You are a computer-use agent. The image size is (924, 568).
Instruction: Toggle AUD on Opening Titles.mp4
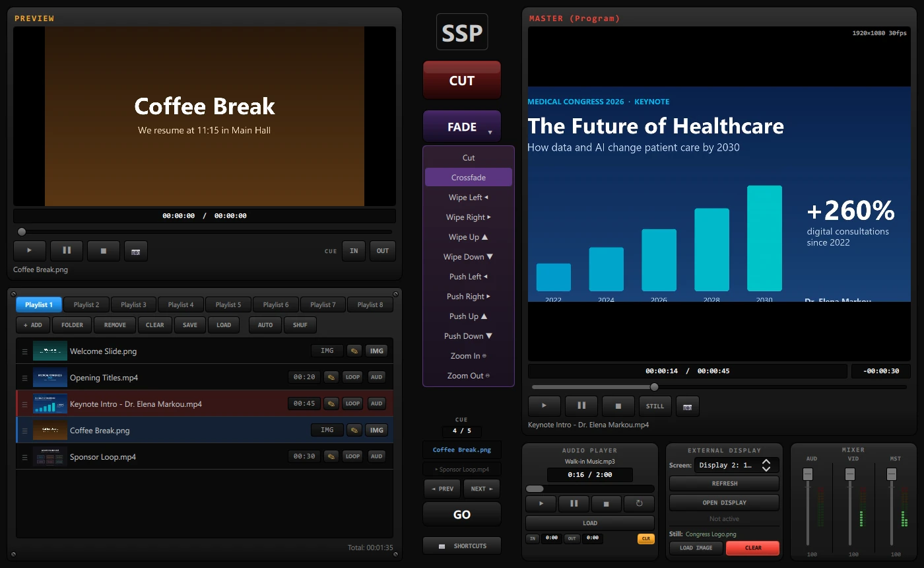[x=376, y=377]
